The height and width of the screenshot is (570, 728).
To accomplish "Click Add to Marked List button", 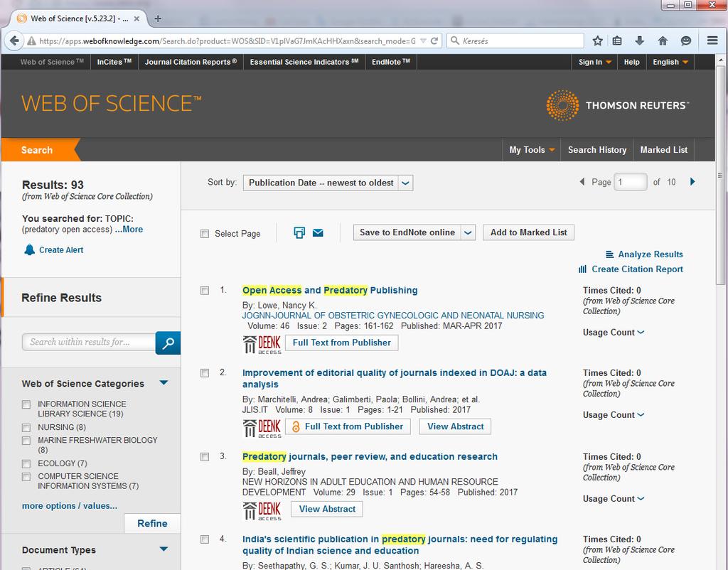I will click(x=528, y=232).
